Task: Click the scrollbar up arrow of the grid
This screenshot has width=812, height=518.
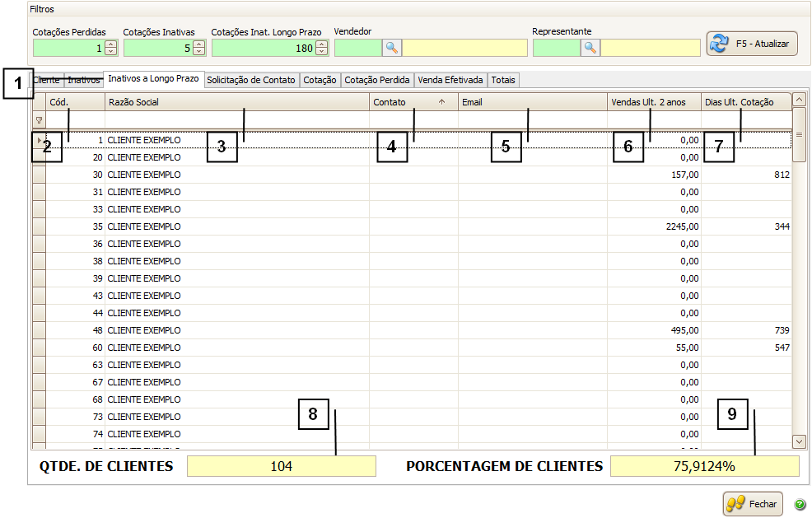Action: click(x=799, y=100)
